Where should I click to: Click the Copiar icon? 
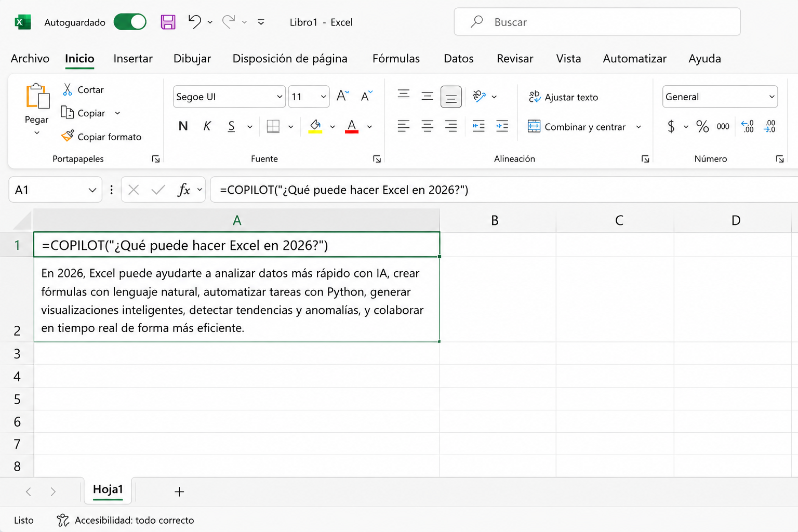coord(67,112)
